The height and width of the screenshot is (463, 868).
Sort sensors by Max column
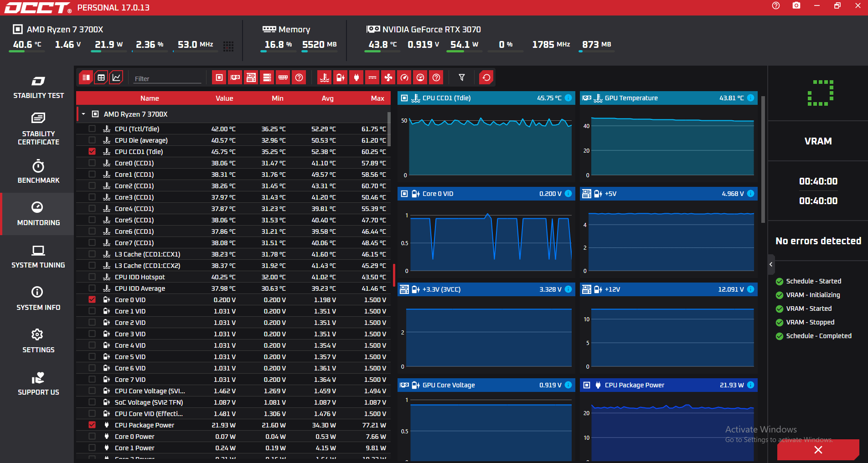pyautogui.click(x=377, y=98)
